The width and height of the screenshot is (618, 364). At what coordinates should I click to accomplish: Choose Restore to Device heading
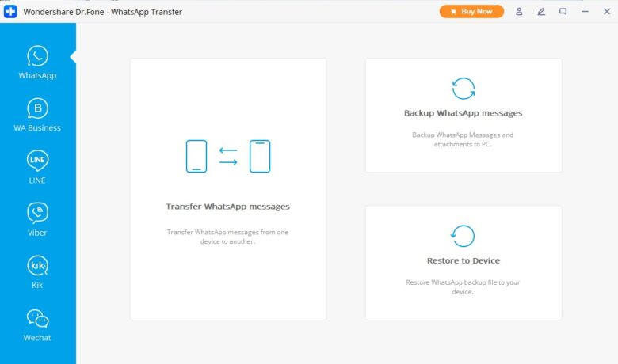(463, 260)
